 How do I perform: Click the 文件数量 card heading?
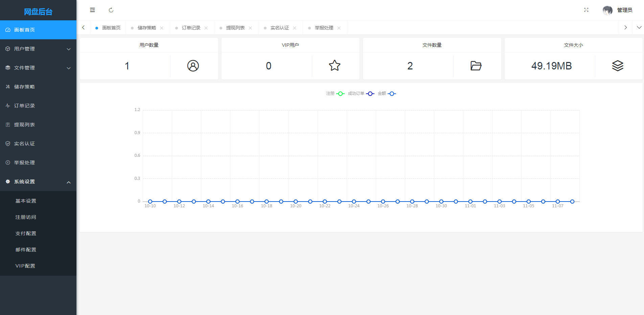432,45
